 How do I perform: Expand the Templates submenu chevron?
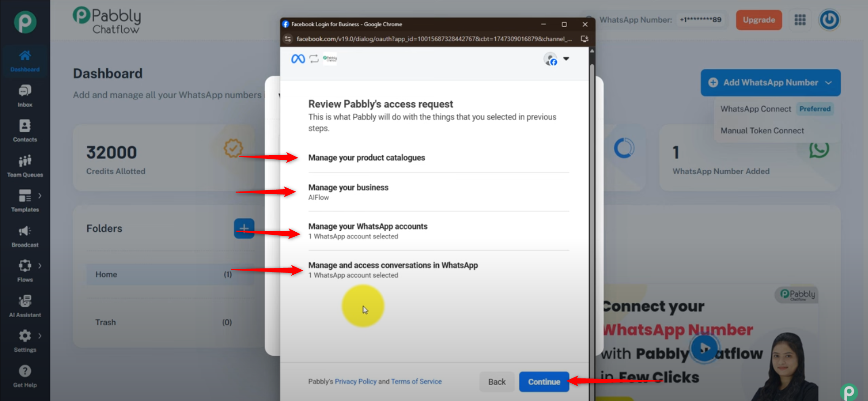coord(40,196)
